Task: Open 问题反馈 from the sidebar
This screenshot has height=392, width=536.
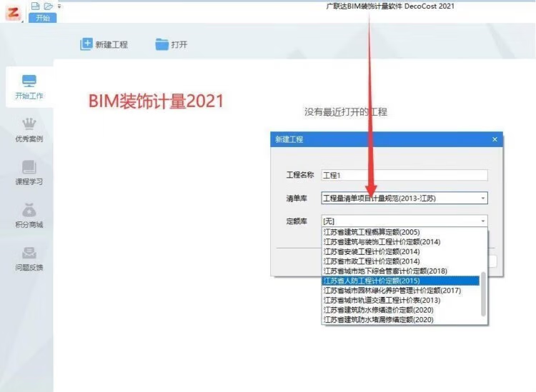Action: click(x=29, y=258)
